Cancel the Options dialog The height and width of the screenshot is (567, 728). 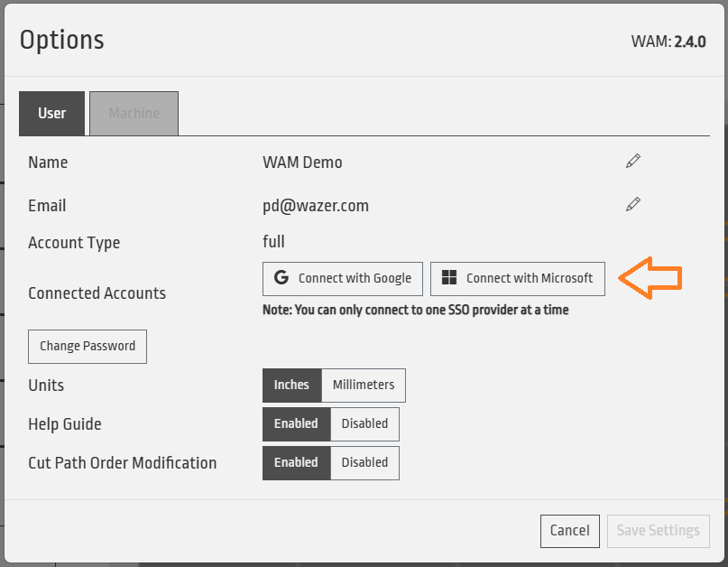coord(569,531)
